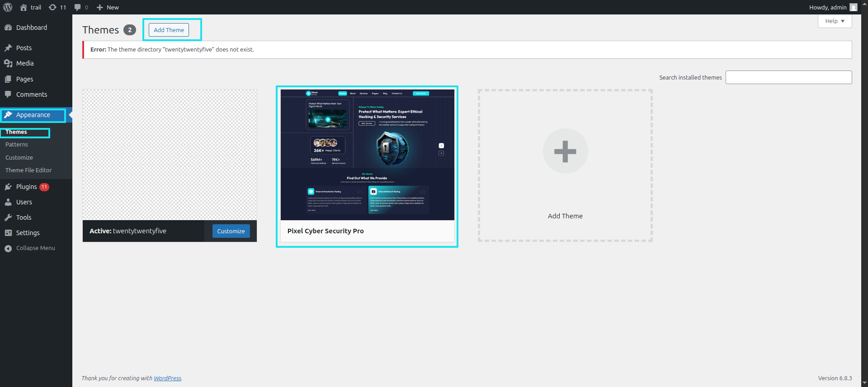Select the Pixel Cyber Security Pro thumbnail

(367, 155)
